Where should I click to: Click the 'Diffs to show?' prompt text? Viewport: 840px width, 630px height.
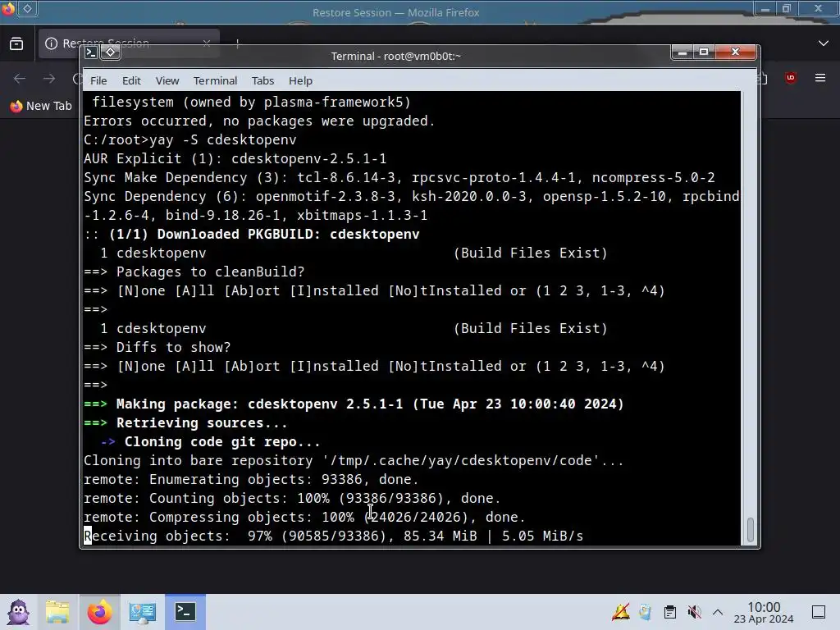(x=174, y=347)
